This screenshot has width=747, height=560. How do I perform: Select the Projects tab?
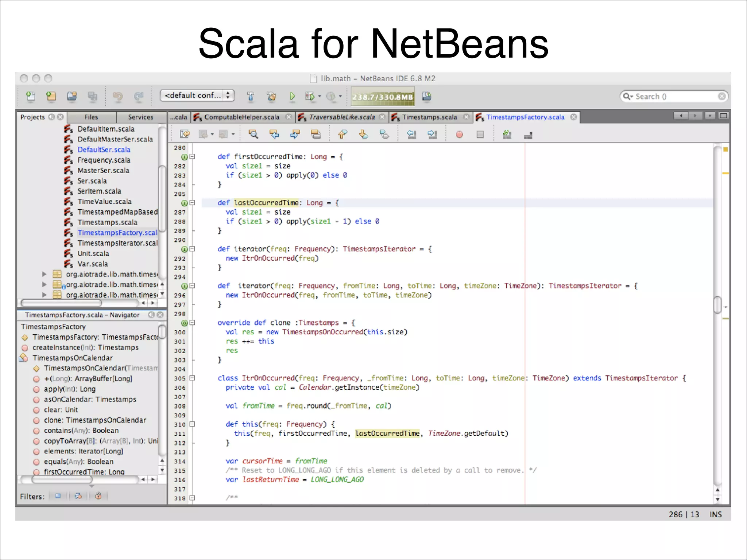pyautogui.click(x=32, y=117)
